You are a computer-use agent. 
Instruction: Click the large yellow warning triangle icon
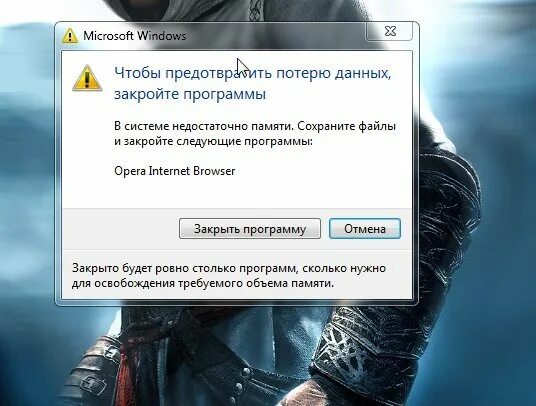point(87,78)
